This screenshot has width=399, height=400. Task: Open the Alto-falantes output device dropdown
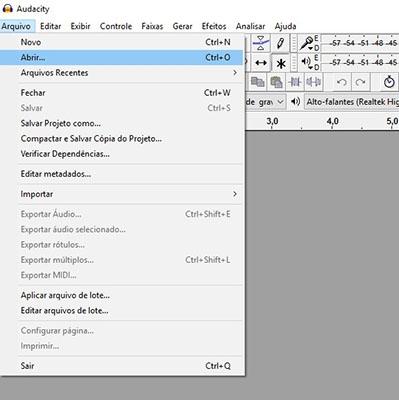(x=352, y=102)
